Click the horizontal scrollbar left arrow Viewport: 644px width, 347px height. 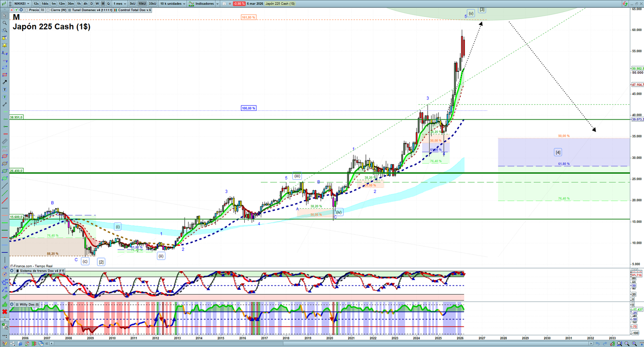pos(52,344)
